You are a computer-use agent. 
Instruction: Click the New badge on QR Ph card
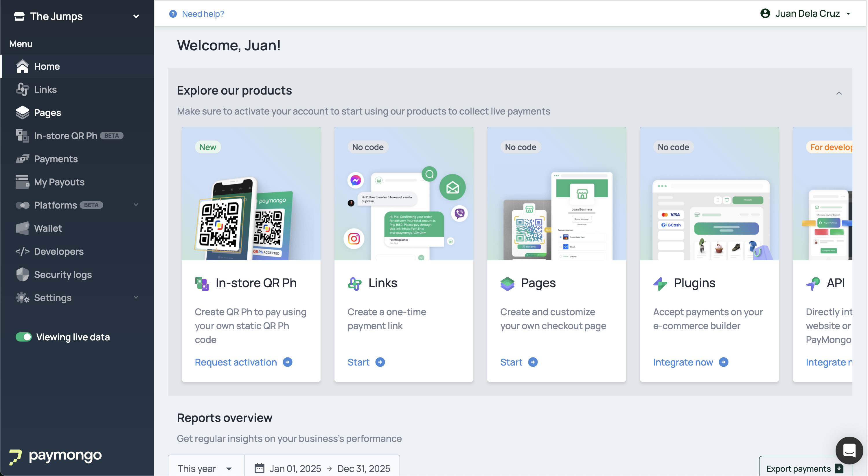pyautogui.click(x=207, y=147)
